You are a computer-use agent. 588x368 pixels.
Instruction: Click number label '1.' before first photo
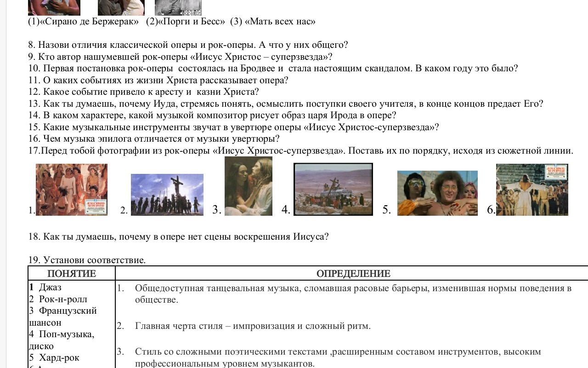32,211
